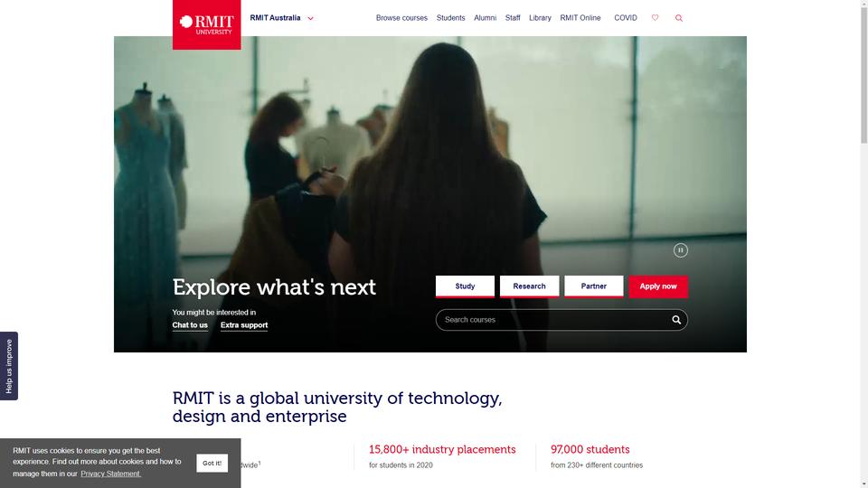868x488 pixels.
Task: Click 'Explore what's next' heading
Action: point(274,287)
